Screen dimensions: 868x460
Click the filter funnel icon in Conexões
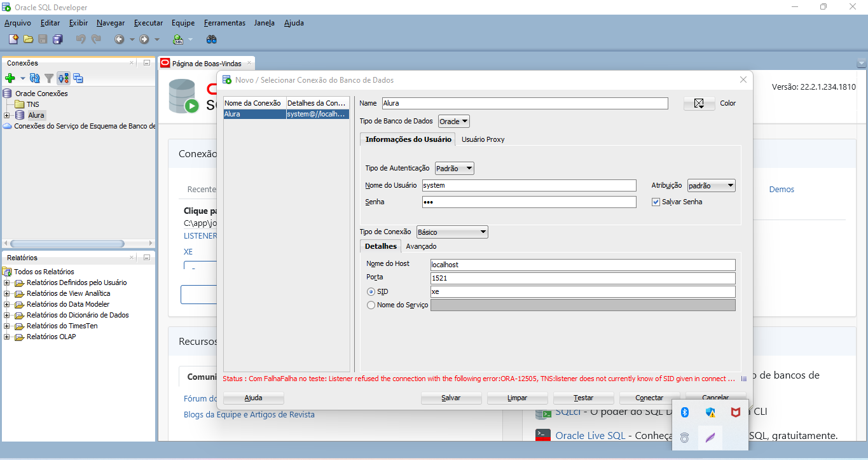[x=49, y=78]
